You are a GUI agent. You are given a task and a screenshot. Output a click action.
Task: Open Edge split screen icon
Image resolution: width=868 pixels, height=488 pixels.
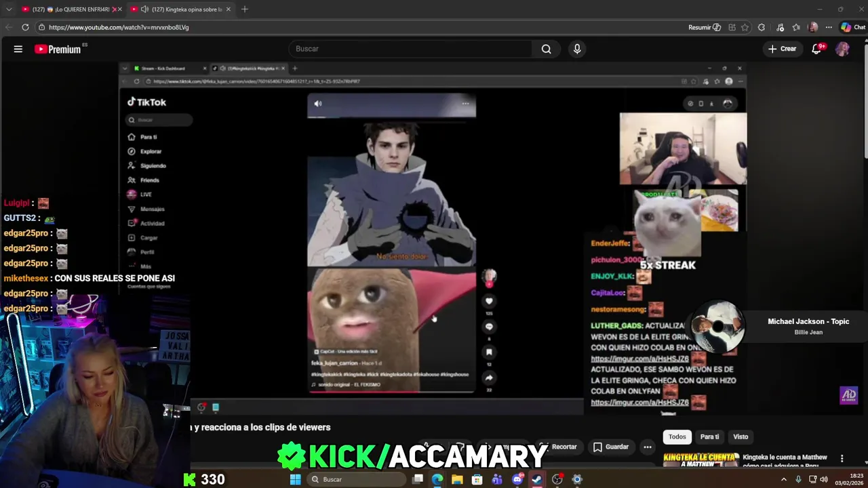click(732, 27)
